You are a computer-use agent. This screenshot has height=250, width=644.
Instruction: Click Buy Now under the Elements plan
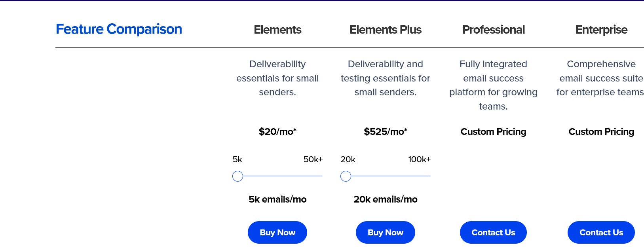(277, 233)
